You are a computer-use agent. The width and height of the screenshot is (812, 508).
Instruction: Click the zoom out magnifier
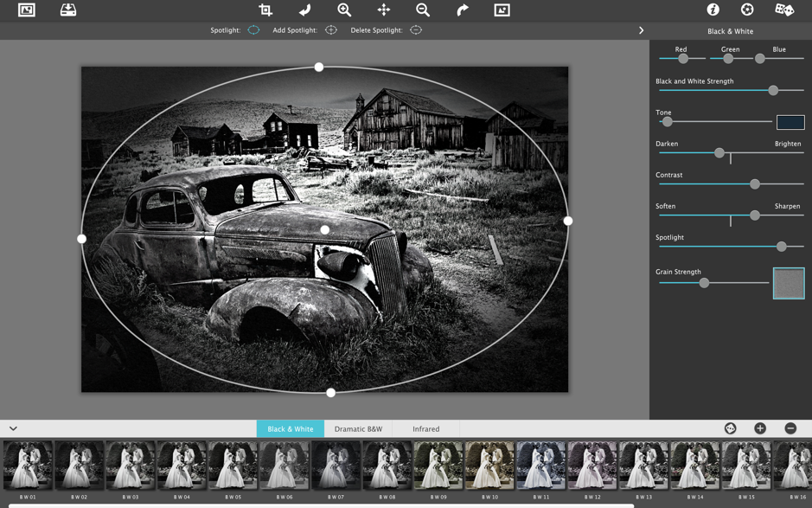423,10
